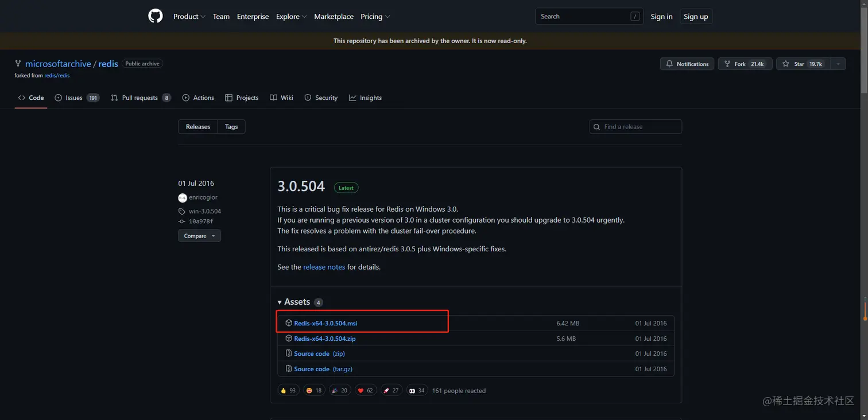Click the Sign up button

(696, 17)
